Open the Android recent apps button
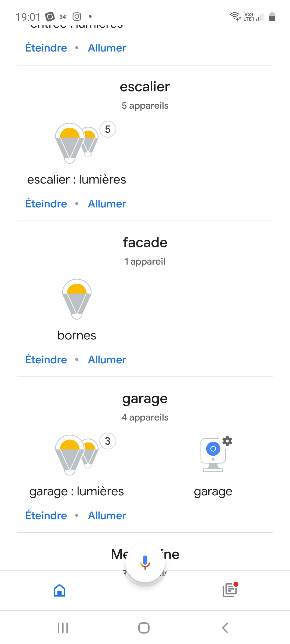 coord(63,628)
